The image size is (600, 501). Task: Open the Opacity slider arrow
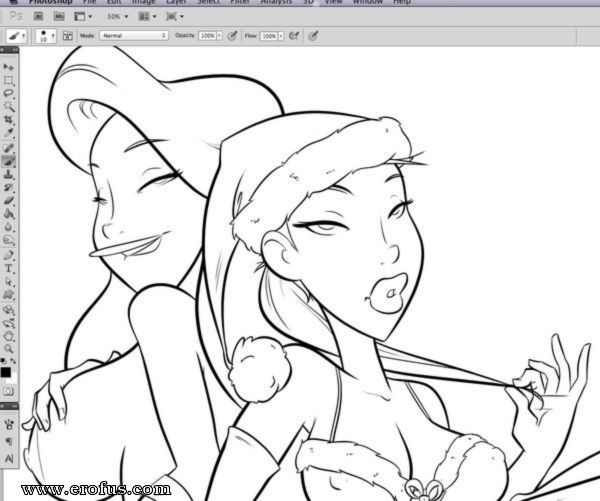(x=219, y=36)
